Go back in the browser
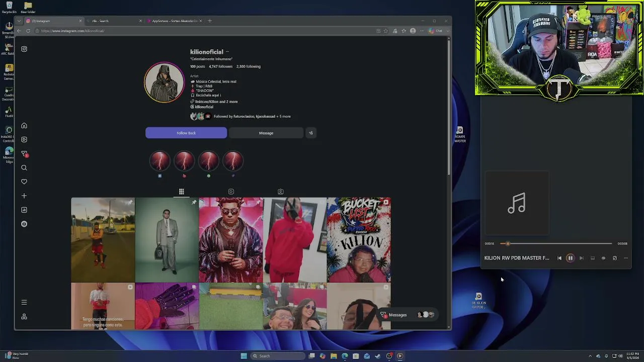The image size is (644, 362). coord(19,31)
